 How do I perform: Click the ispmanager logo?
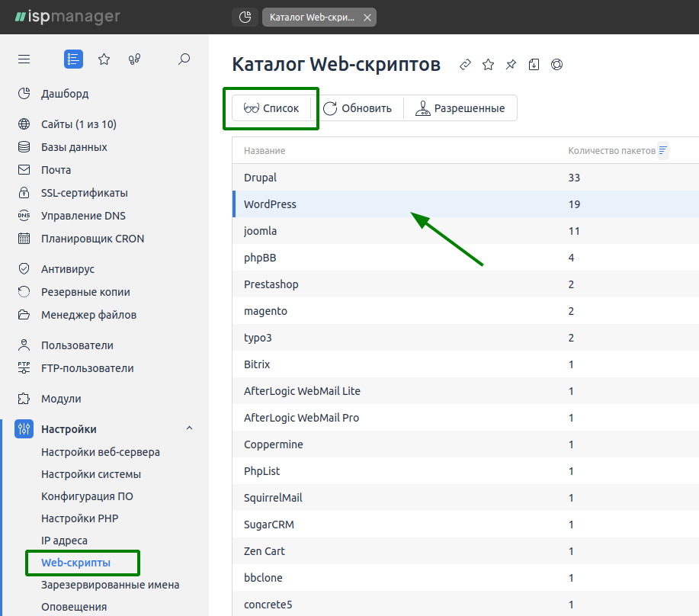coord(68,17)
